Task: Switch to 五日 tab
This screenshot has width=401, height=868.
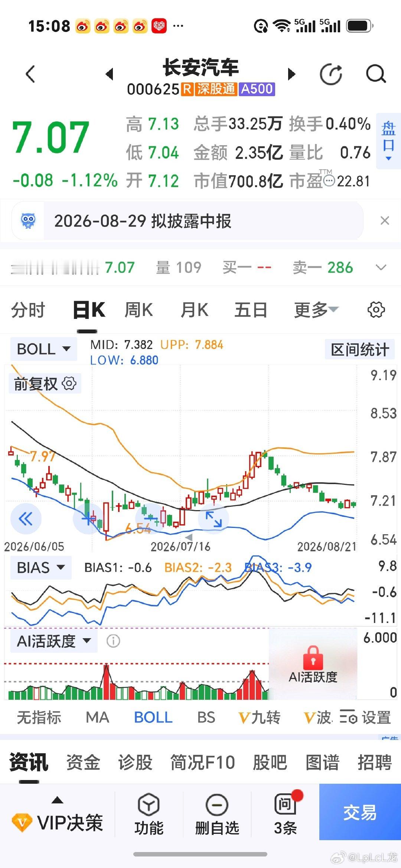Action: [x=251, y=310]
